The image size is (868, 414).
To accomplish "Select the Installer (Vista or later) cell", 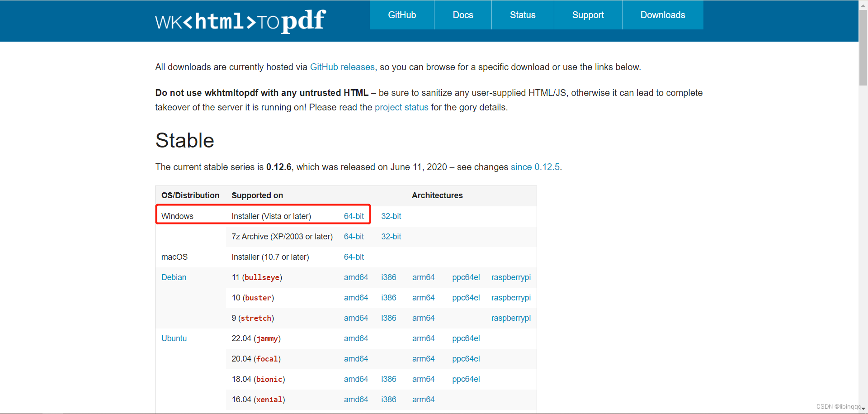I will click(271, 216).
